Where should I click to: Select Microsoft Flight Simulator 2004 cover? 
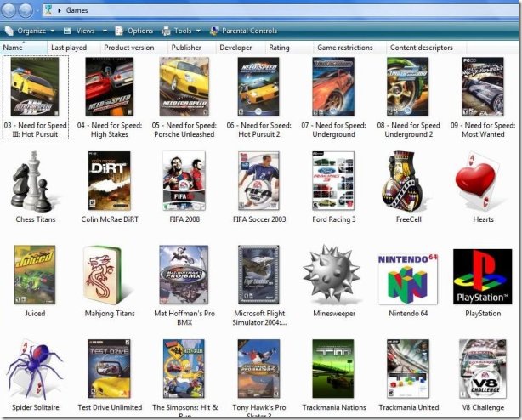258,275
